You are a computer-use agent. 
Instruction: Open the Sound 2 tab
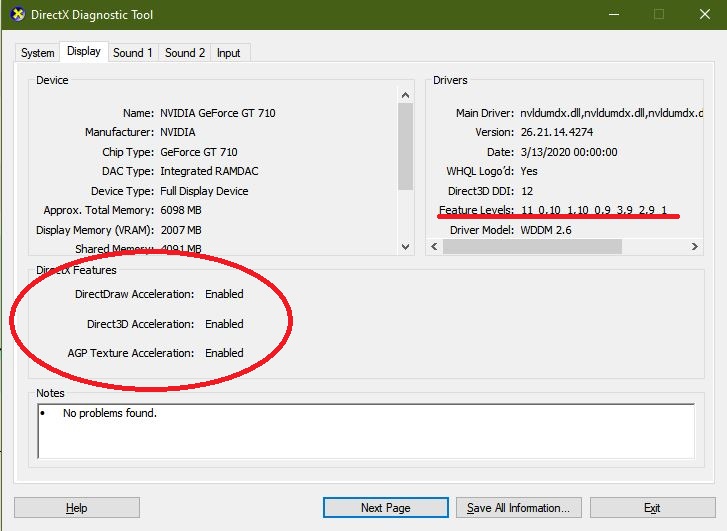185,53
